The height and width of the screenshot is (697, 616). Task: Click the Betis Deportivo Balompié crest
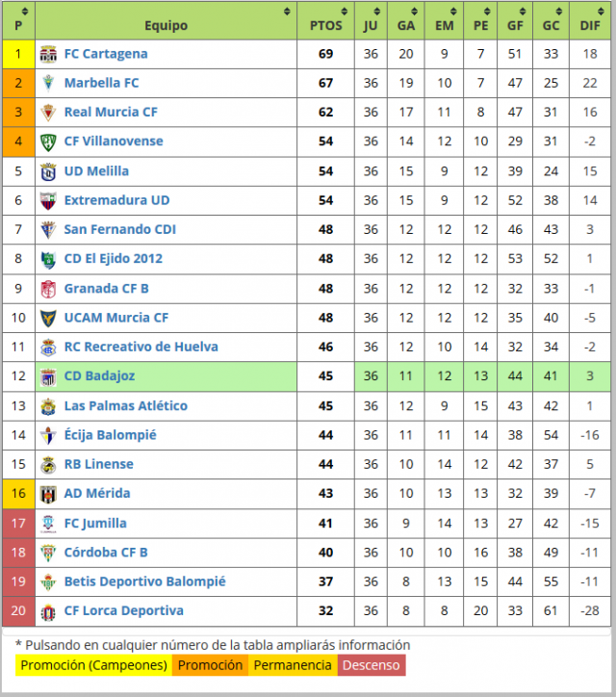[48, 581]
